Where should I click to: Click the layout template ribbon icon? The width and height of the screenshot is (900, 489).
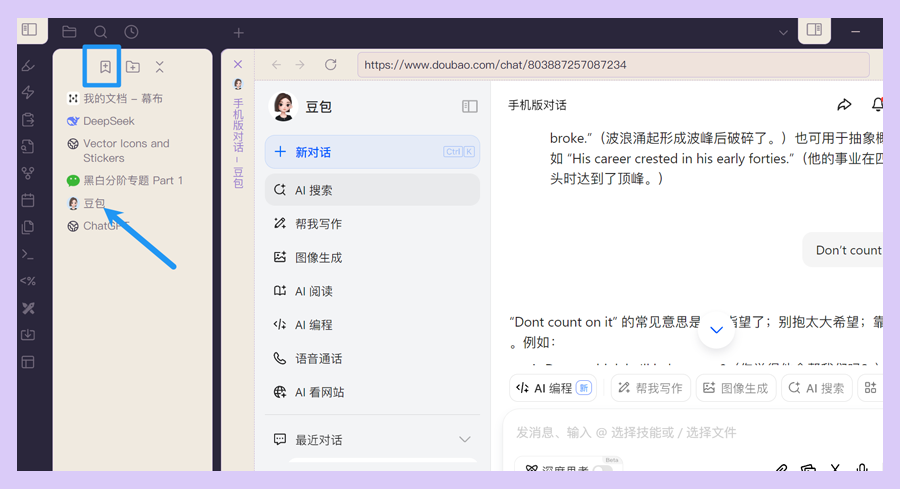28,362
